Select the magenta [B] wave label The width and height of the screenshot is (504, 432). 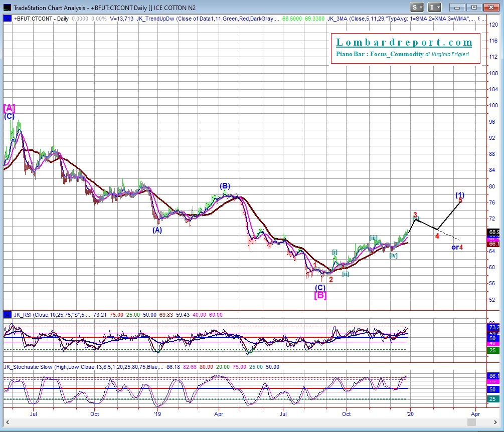tap(320, 295)
